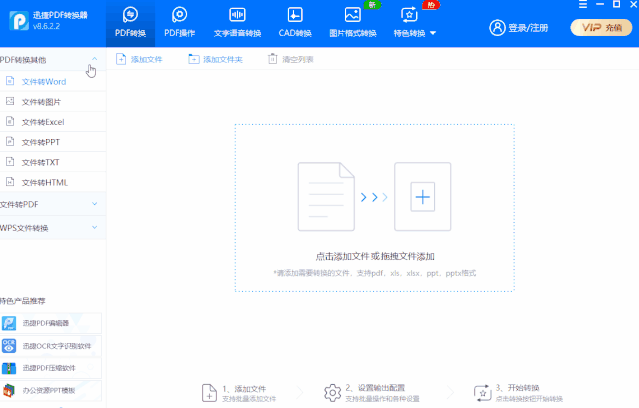Click the plus icon in drop zone

pos(423,197)
